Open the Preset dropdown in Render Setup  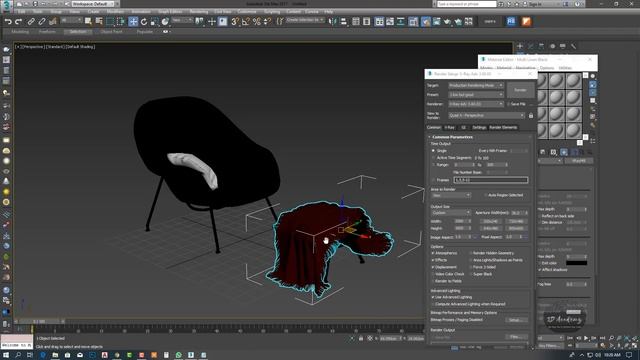click(476, 95)
